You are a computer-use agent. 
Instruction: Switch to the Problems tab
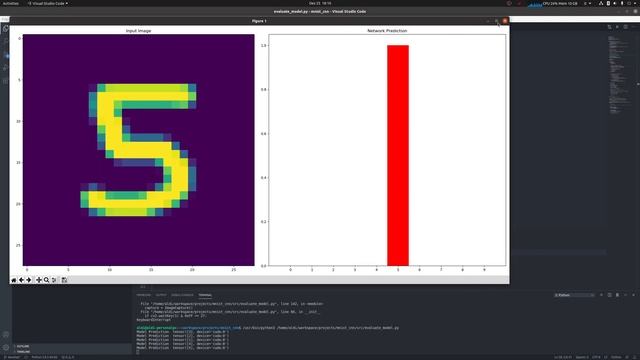(144, 295)
